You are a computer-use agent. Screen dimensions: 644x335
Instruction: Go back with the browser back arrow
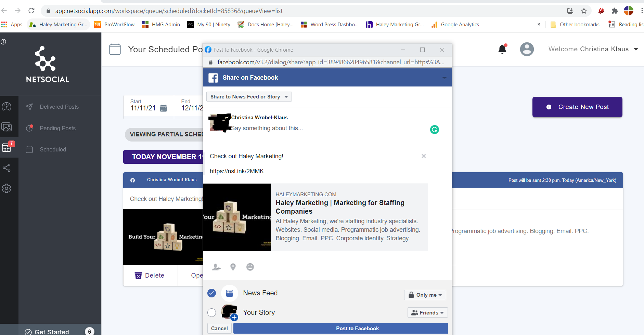(4, 11)
